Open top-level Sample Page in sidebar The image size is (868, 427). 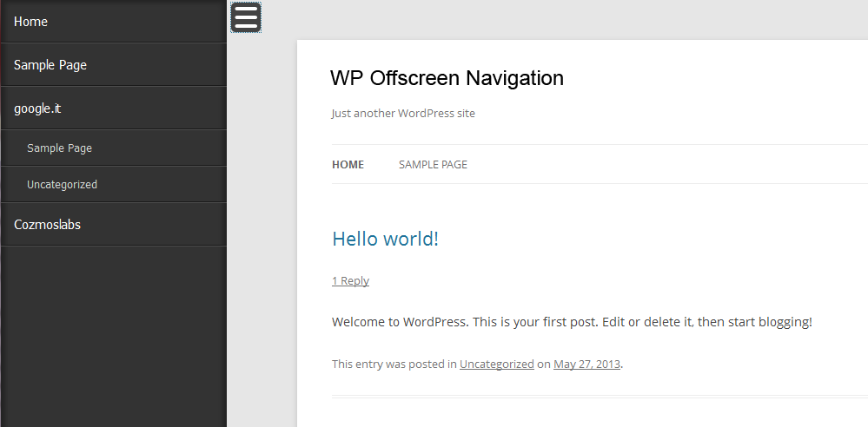click(x=114, y=65)
